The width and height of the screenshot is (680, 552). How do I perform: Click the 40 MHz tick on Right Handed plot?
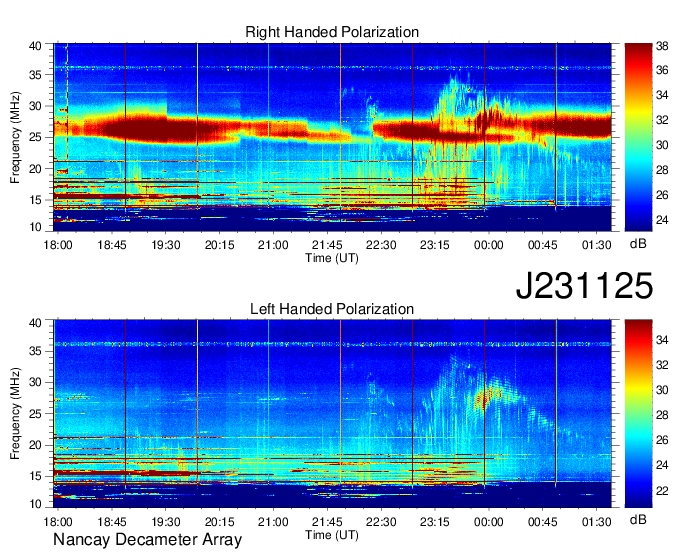pos(35,46)
